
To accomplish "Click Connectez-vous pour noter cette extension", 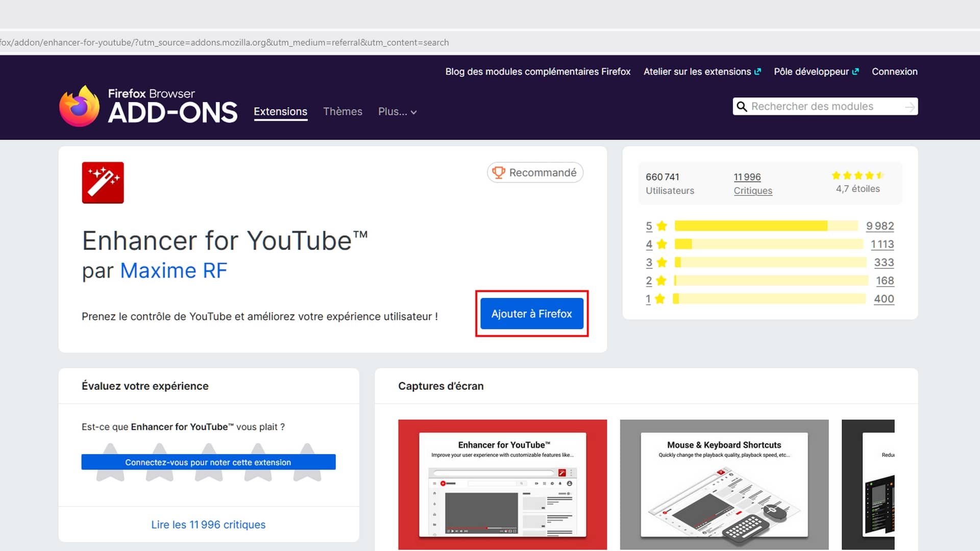I will click(208, 462).
